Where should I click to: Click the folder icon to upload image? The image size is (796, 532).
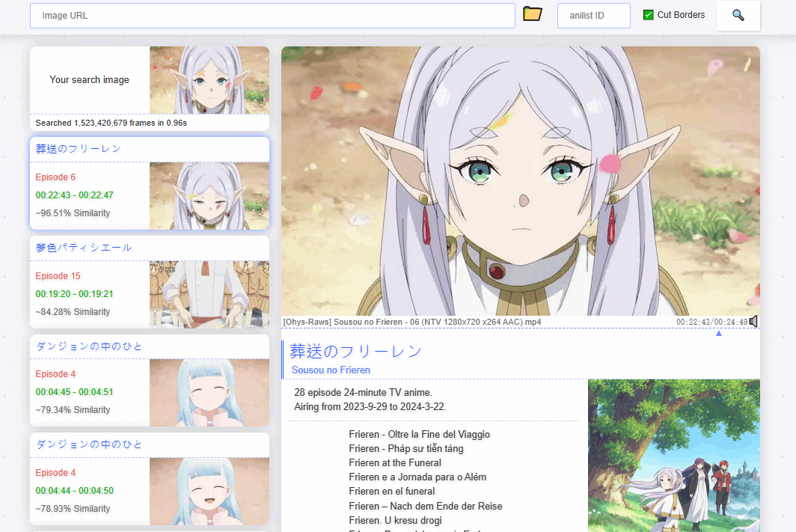click(x=532, y=14)
